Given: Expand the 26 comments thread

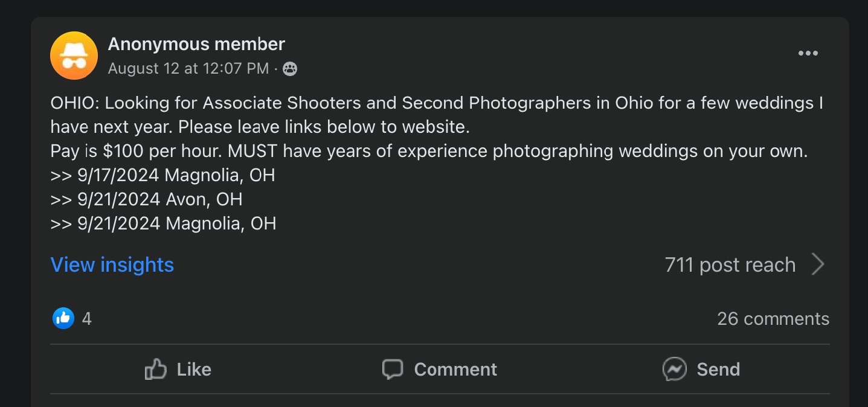Looking at the screenshot, I should point(774,318).
